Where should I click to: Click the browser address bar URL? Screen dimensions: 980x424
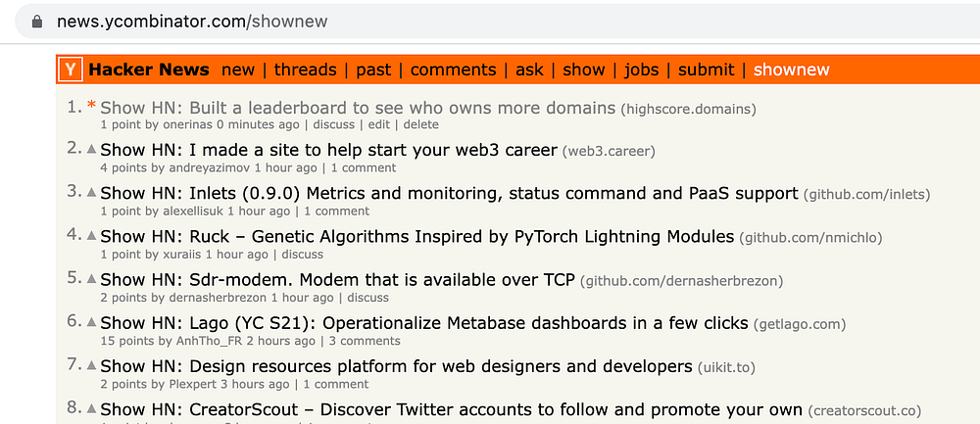[192, 21]
